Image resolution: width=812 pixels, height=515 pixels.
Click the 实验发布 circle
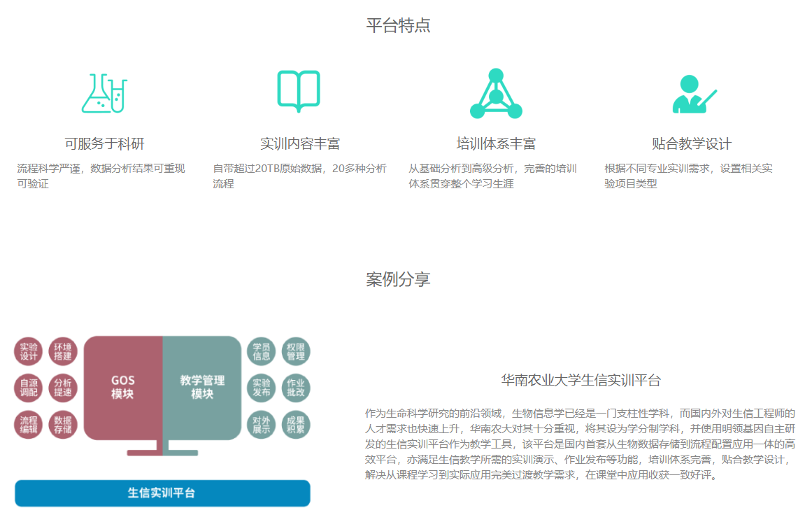tap(261, 388)
